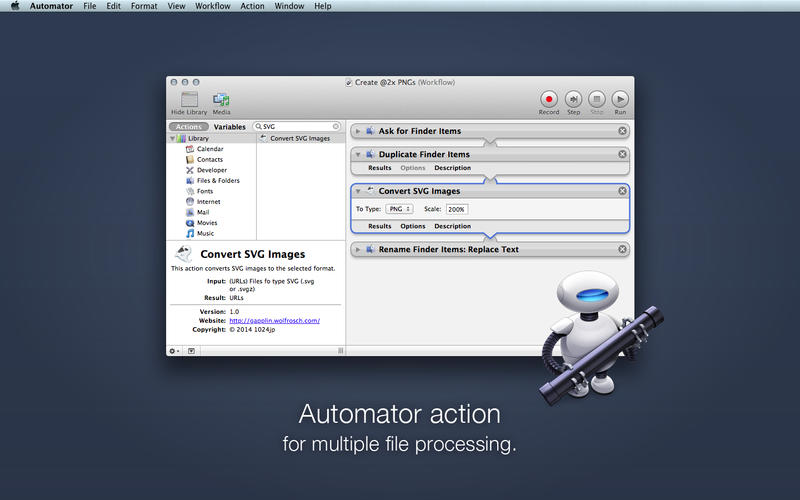
Task: Open the View menu
Action: (x=177, y=6)
